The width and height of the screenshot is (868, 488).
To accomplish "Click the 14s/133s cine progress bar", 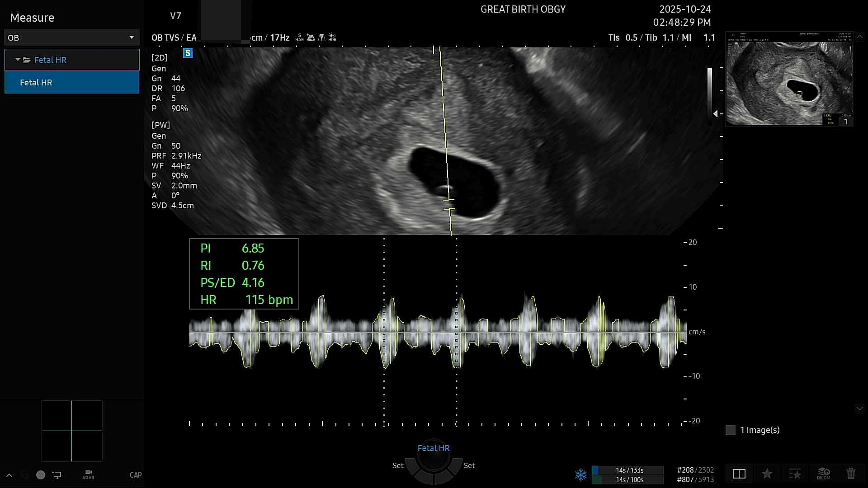I will (x=628, y=470).
